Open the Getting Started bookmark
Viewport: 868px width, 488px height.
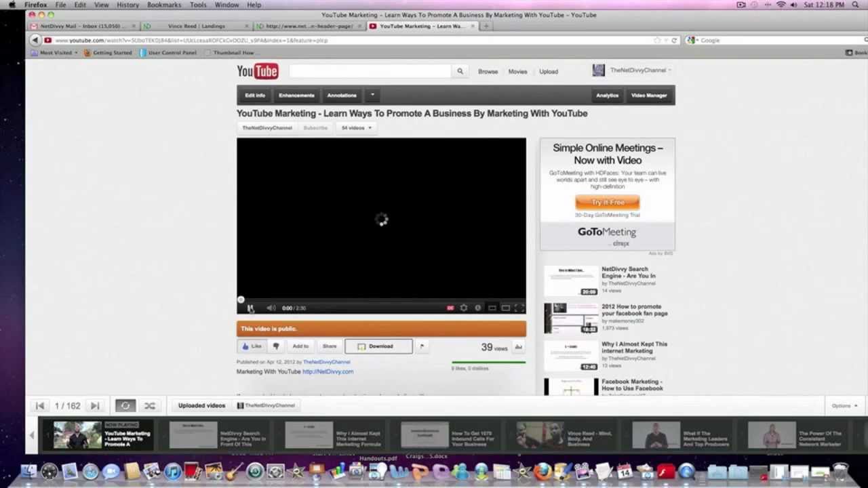coord(108,53)
